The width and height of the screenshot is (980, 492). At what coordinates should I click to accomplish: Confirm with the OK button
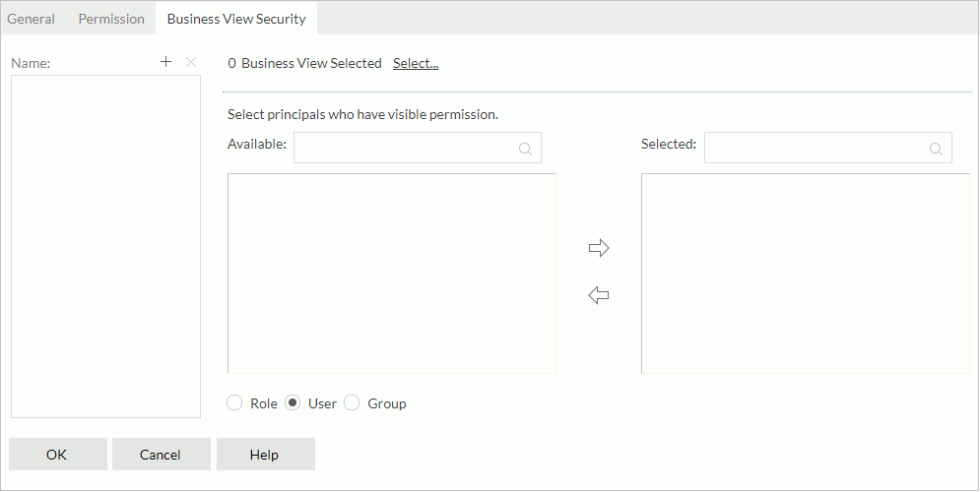57,454
